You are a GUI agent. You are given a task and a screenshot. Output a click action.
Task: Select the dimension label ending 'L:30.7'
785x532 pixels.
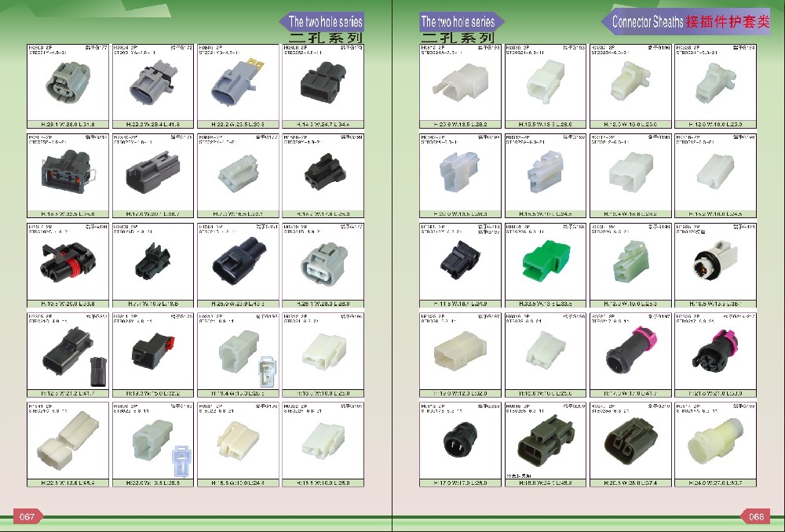click(715, 483)
